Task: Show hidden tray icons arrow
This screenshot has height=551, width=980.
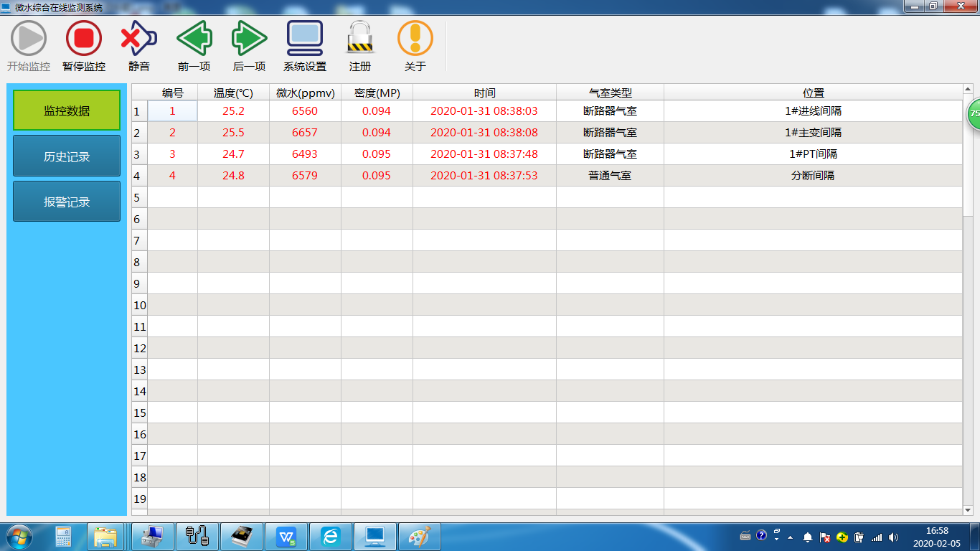Action: (791, 537)
